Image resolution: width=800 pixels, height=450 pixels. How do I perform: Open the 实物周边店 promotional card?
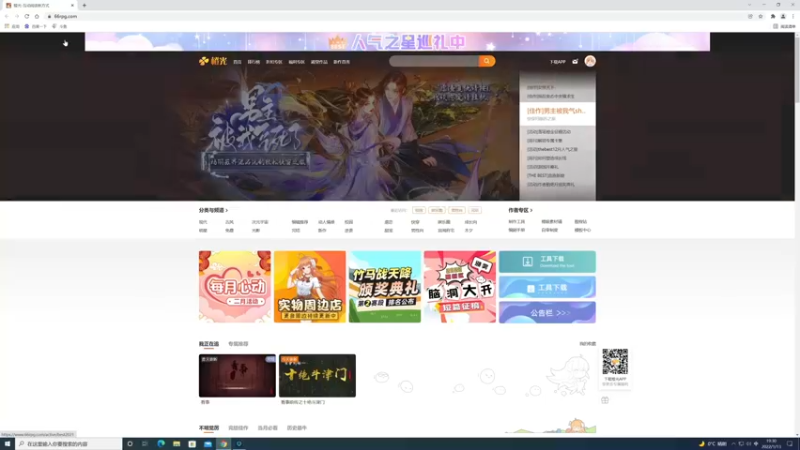[x=310, y=287]
